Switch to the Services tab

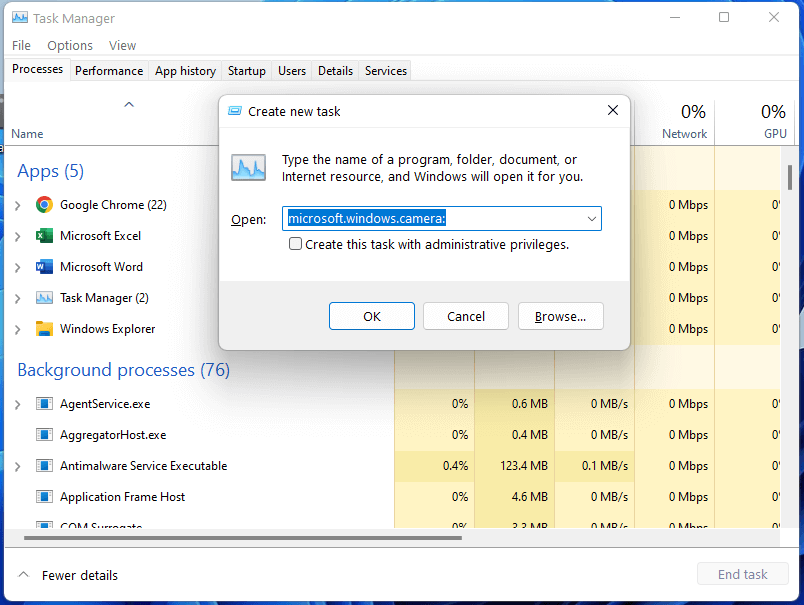click(x=386, y=71)
